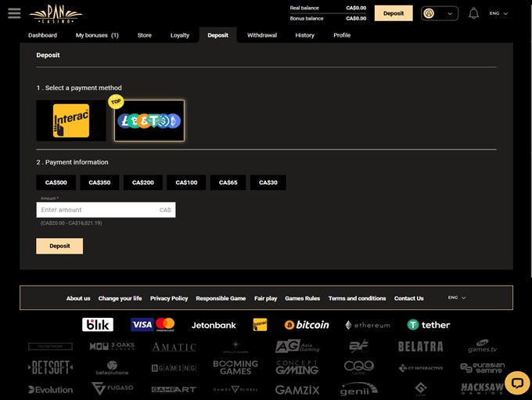Choose the CA$500 preset amount
Viewport: 532px width, 400px height.
(56, 182)
